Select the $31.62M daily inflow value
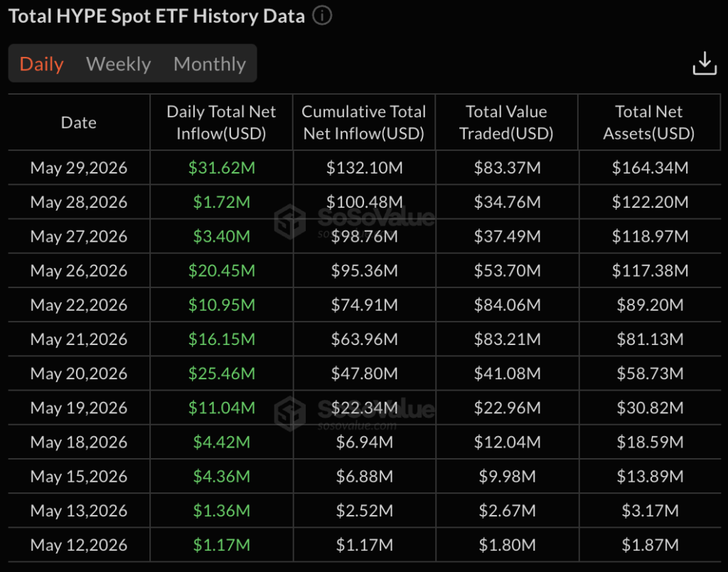The height and width of the screenshot is (572, 728). [x=222, y=168]
